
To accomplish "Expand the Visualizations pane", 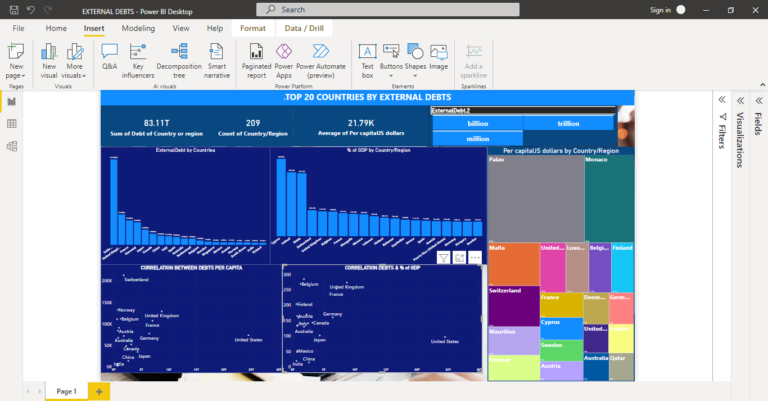I will 740,100.
